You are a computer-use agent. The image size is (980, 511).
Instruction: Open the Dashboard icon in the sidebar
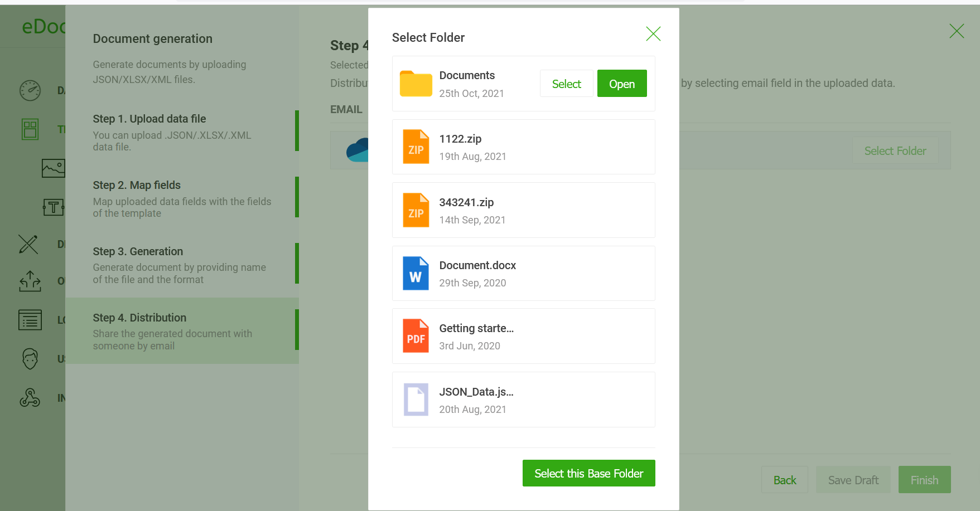pos(30,90)
